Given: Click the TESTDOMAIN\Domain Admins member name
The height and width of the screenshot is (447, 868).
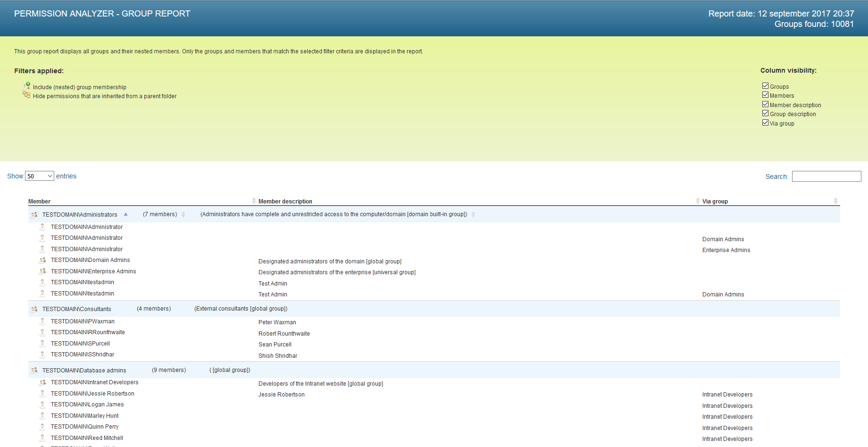Looking at the screenshot, I should [x=91, y=260].
